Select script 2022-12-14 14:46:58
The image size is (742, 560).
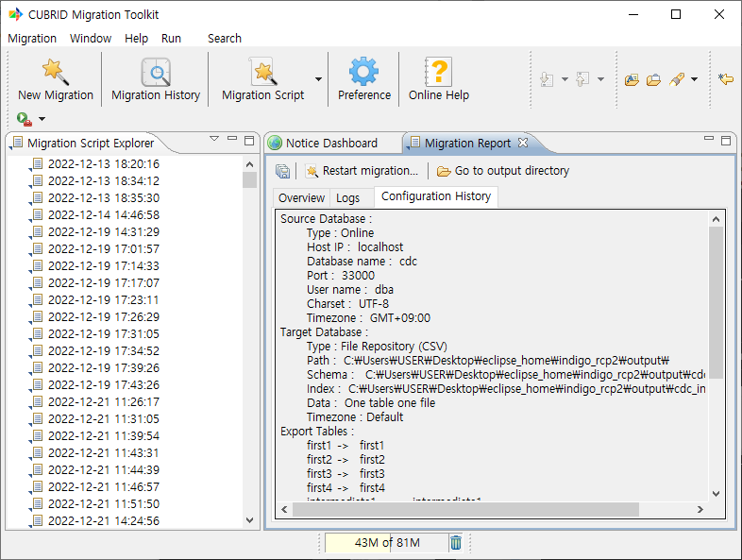tap(104, 215)
